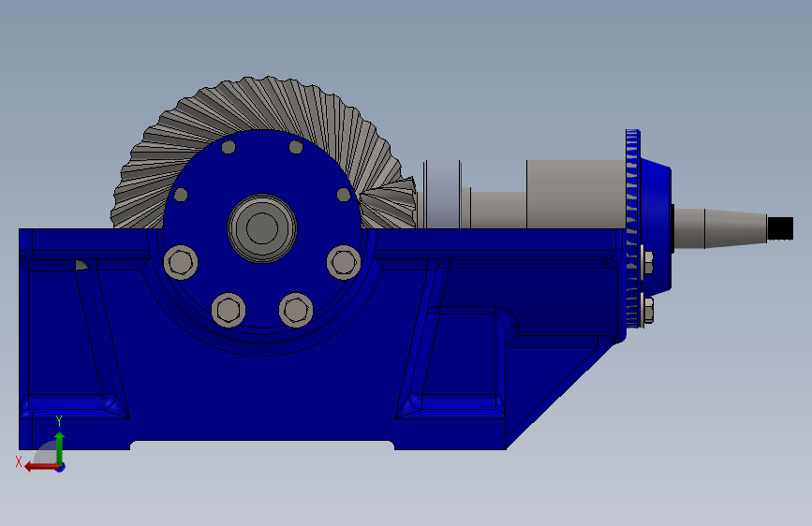
Task: Click the red X label of the triad
Action: 19,461
